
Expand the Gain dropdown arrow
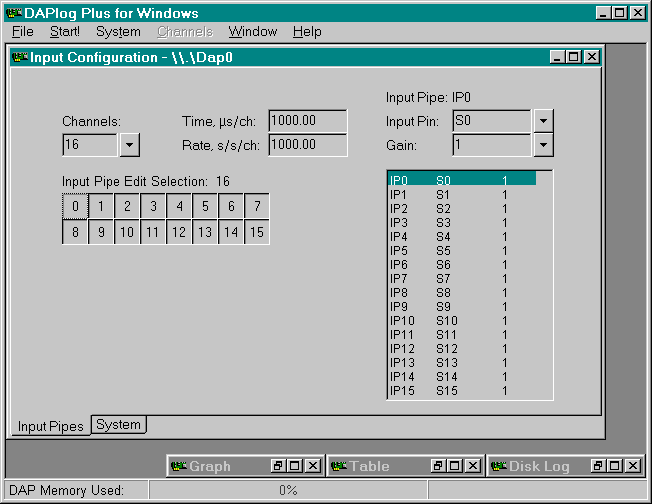[x=543, y=145]
